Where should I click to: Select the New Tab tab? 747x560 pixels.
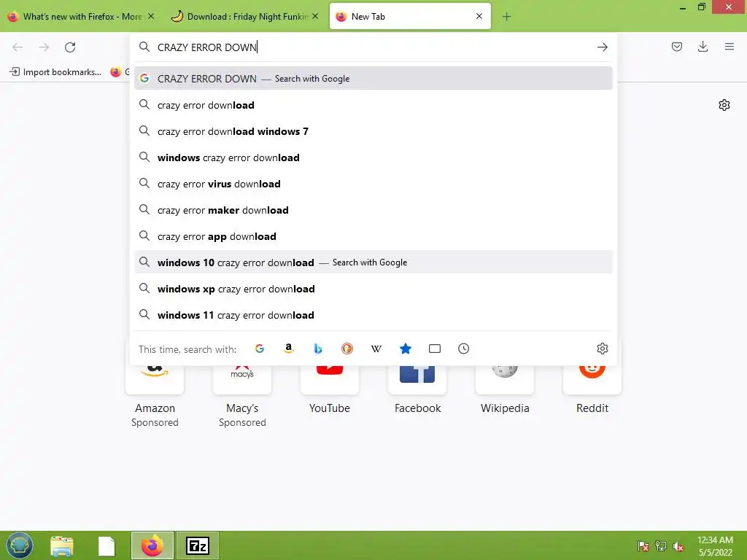click(410, 17)
